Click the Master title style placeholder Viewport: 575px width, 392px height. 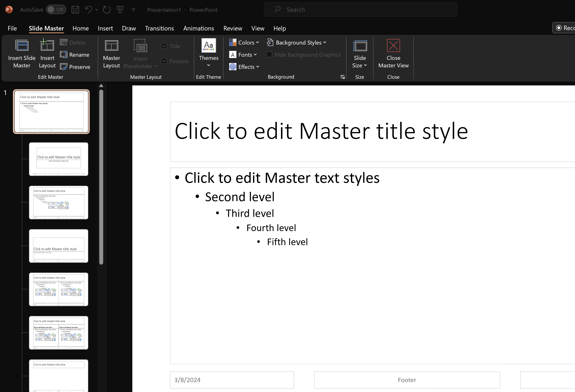(x=372, y=132)
